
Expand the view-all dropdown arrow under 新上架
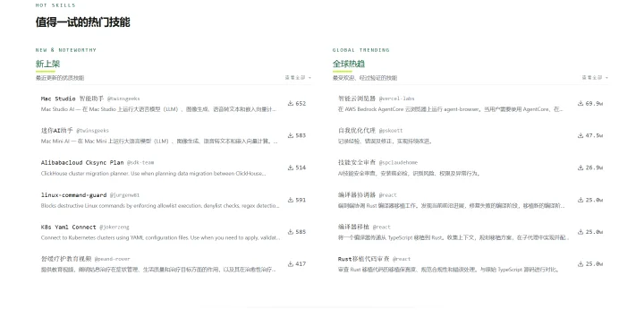point(309,77)
